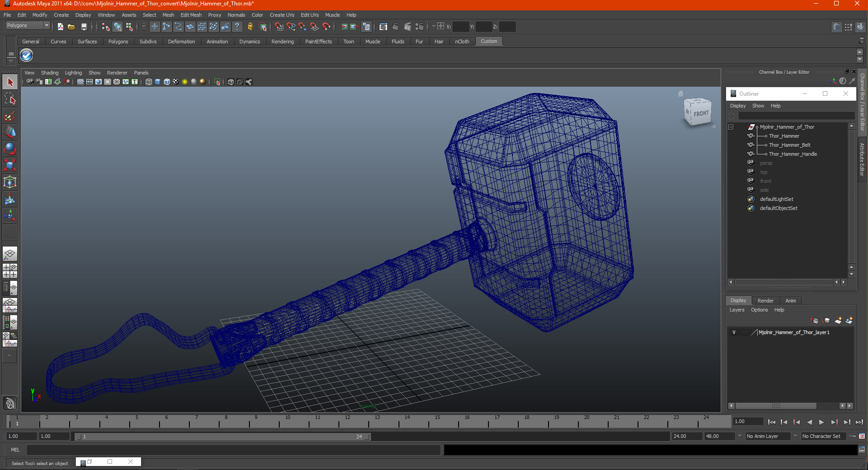Choose the Move tool cone icon
The height and width of the screenshot is (470, 868).
[x=10, y=132]
